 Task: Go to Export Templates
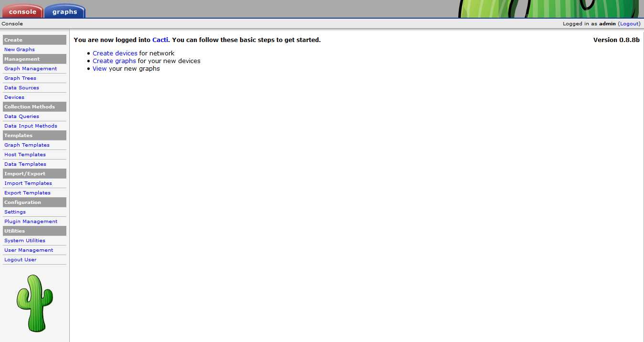pos(27,193)
